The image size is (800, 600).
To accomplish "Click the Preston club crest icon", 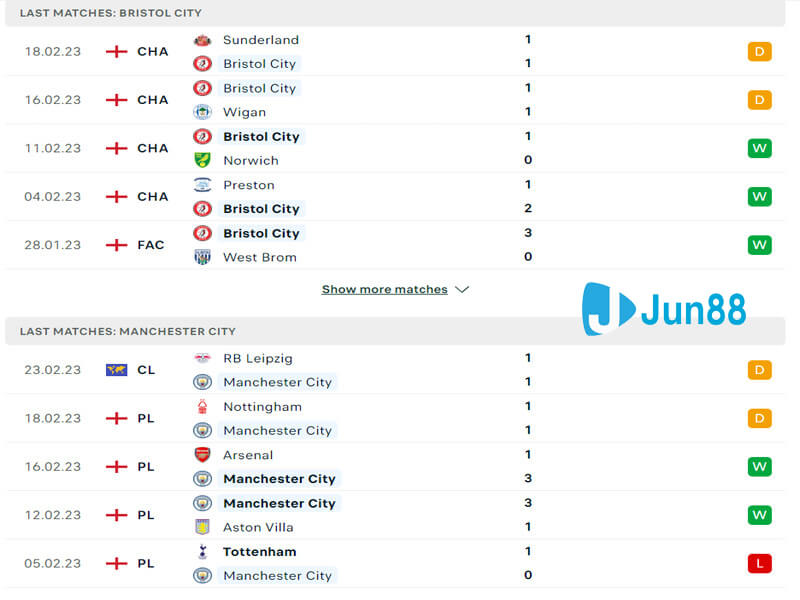I will [202, 185].
